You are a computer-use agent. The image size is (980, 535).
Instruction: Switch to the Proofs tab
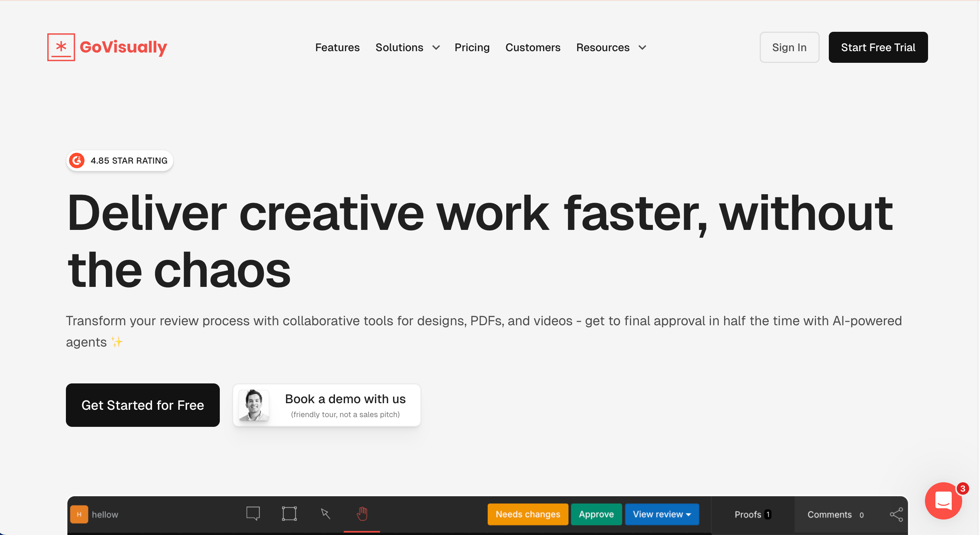click(x=752, y=514)
